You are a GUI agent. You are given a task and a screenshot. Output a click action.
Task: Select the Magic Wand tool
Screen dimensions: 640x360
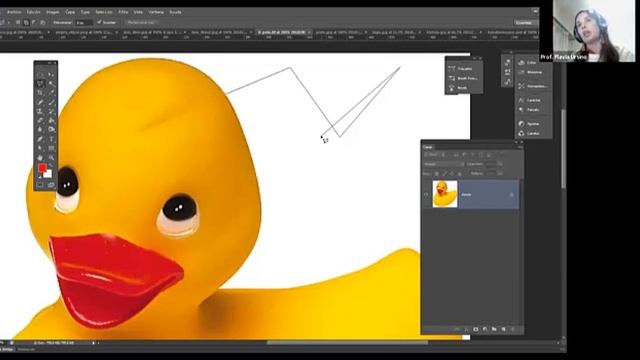(x=51, y=84)
